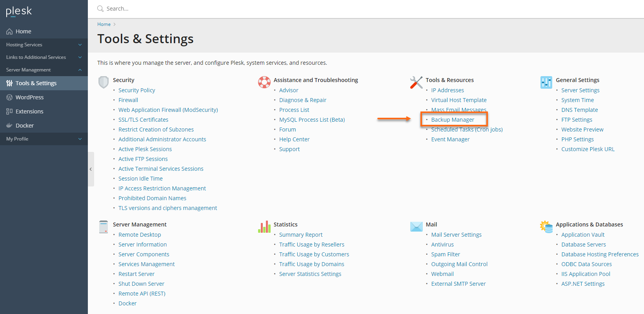Click the General Settings sliders icon
This screenshot has height=314, width=644.
point(546,82)
